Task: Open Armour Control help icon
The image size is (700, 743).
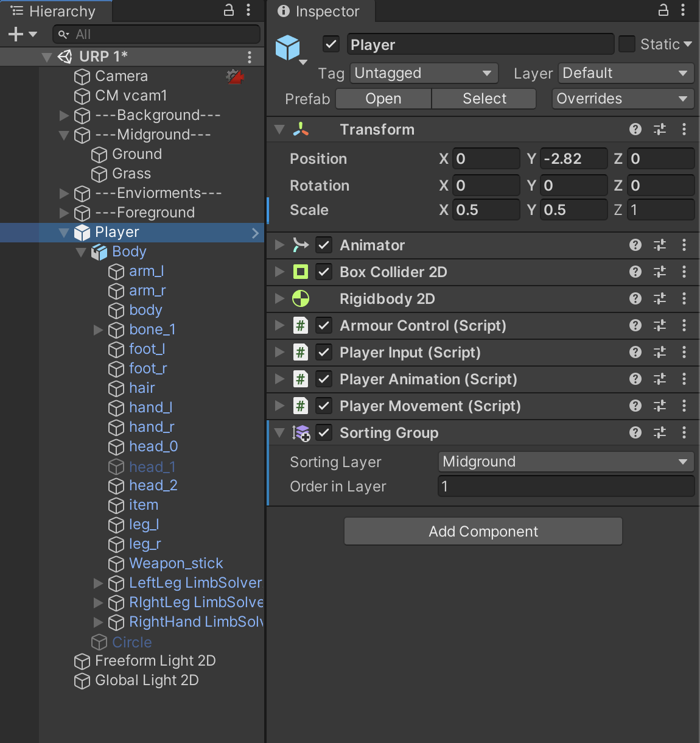Action: point(635,325)
